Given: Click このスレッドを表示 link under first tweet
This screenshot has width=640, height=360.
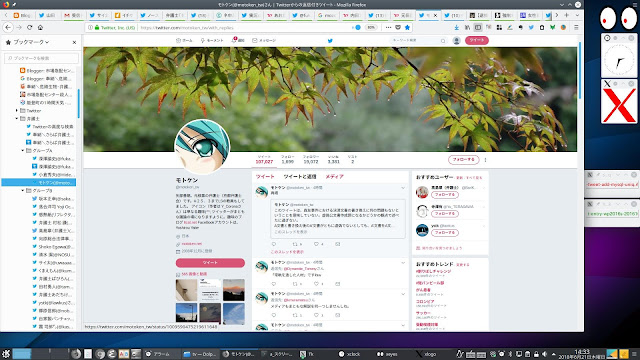Looking at the screenshot, I should [287, 252].
